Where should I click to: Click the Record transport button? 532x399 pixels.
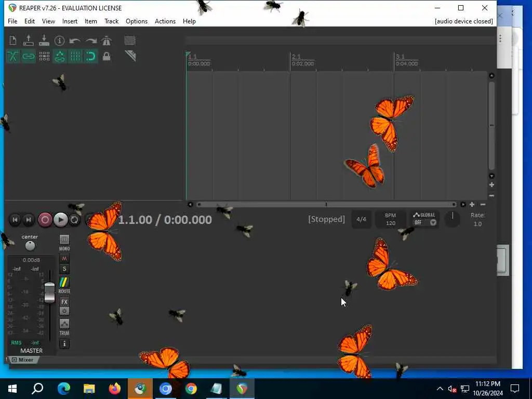(x=45, y=220)
